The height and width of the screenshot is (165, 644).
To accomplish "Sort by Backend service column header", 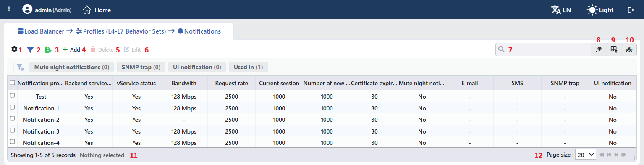I will (89, 83).
